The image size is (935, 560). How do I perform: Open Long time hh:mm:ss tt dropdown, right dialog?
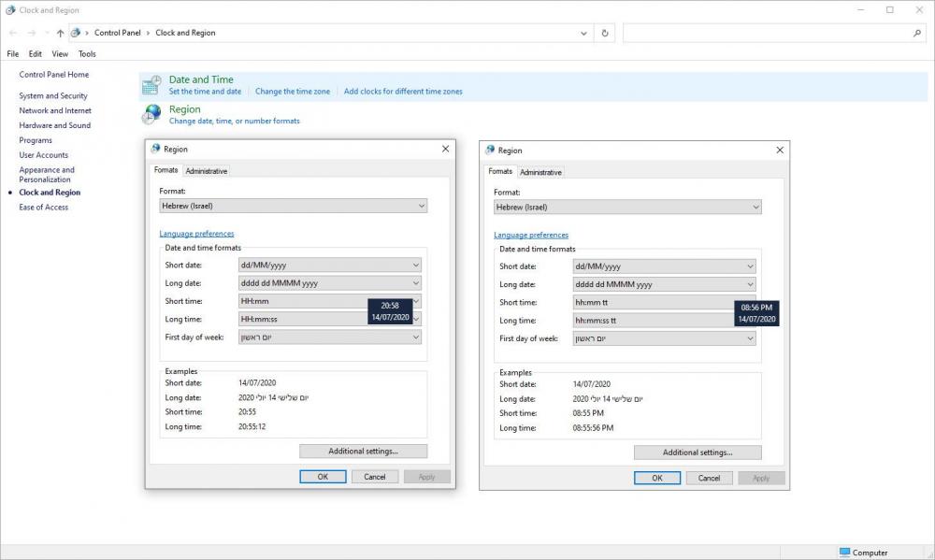(664, 321)
